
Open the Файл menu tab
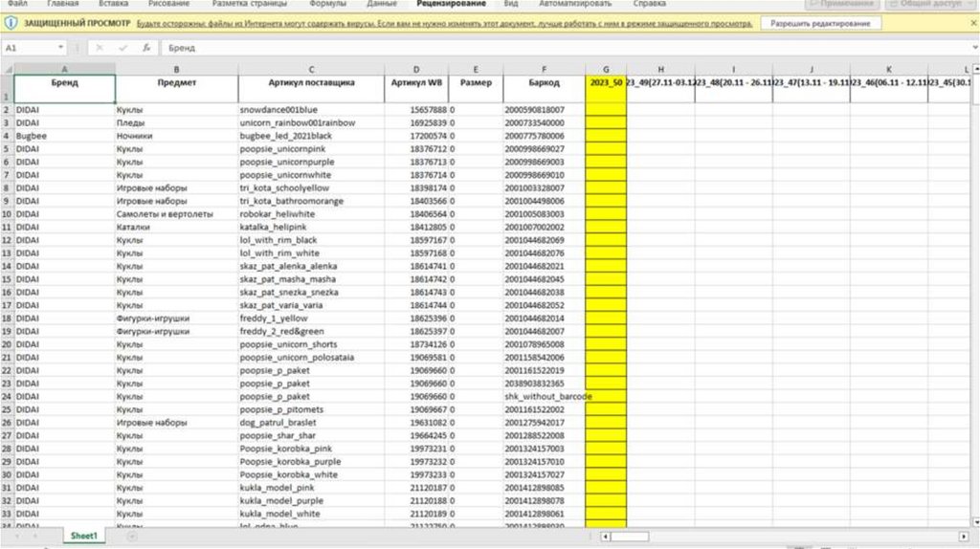[x=17, y=4]
